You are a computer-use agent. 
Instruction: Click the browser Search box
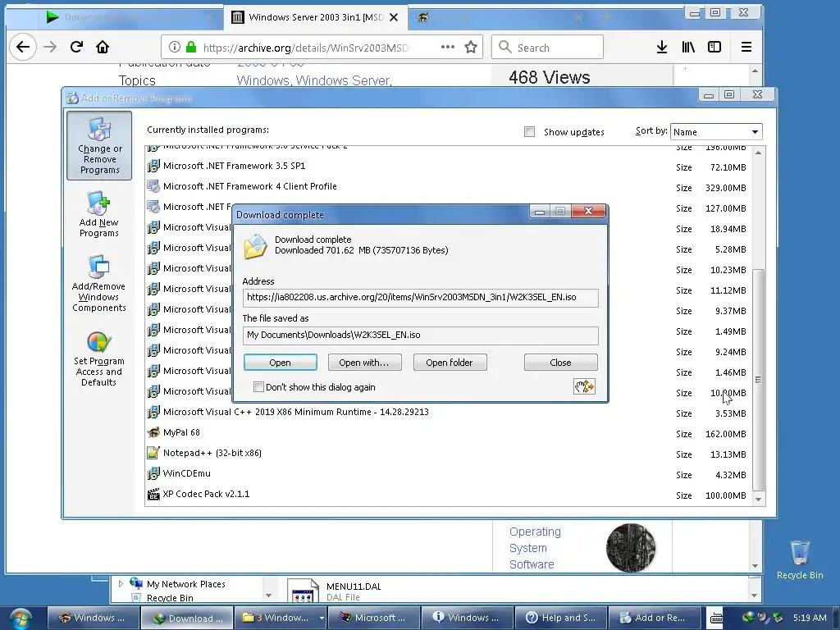pyautogui.click(x=547, y=47)
